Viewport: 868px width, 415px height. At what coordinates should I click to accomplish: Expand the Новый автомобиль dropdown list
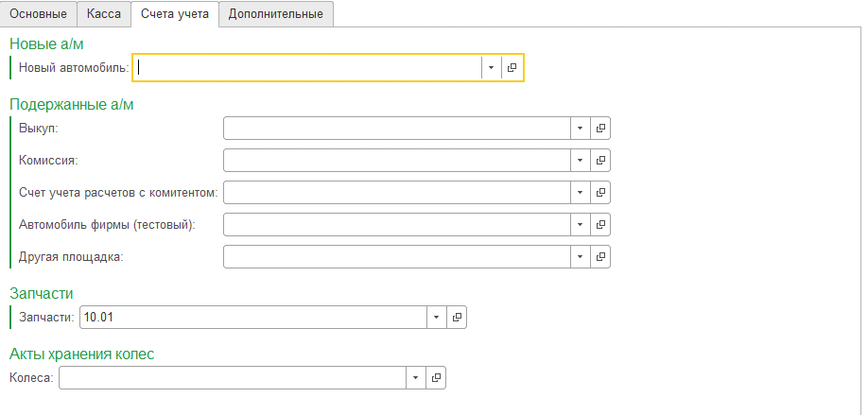click(x=491, y=67)
